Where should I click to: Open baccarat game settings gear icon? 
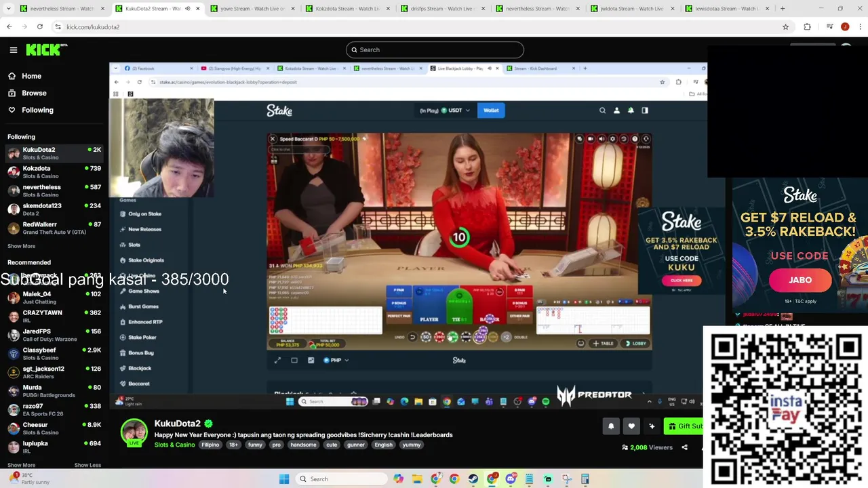pyautogui.click(x=612, y=139)
